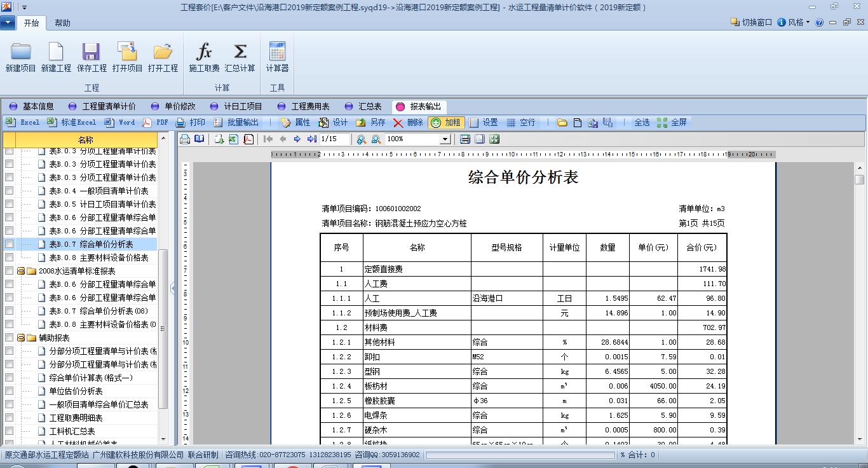Click 切换窗口 switch window button
This screenshot has width=868, height=468.
(x=752, y=22)
